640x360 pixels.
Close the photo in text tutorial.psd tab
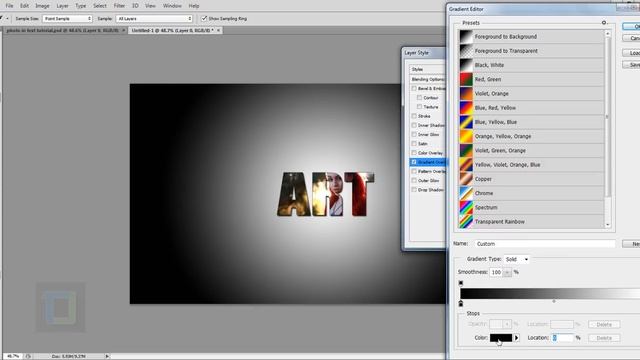[x=123, y=30]
